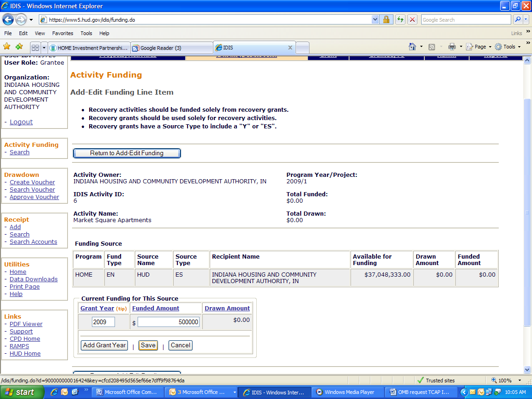Open the File menu
The width and height of the screenshot is (532, 399).
(8, 33)
